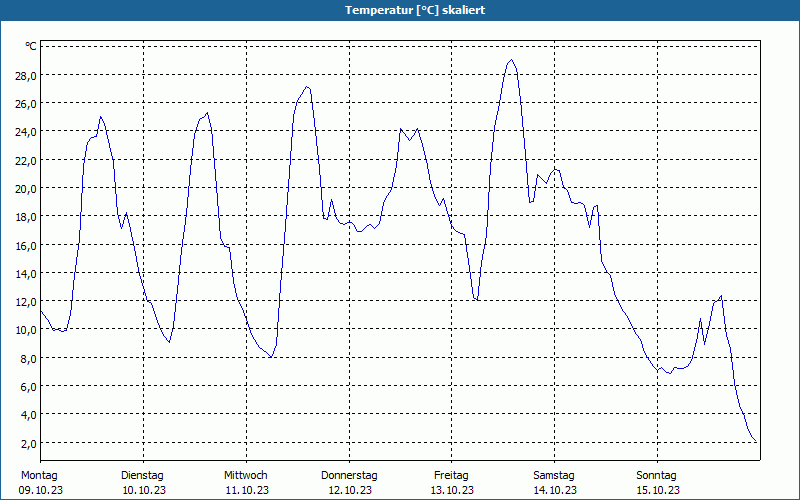The image size is (800, 500).
Task: Click the 15.10.23 date label
Action: pyautogui.click(x=658, y=490)
